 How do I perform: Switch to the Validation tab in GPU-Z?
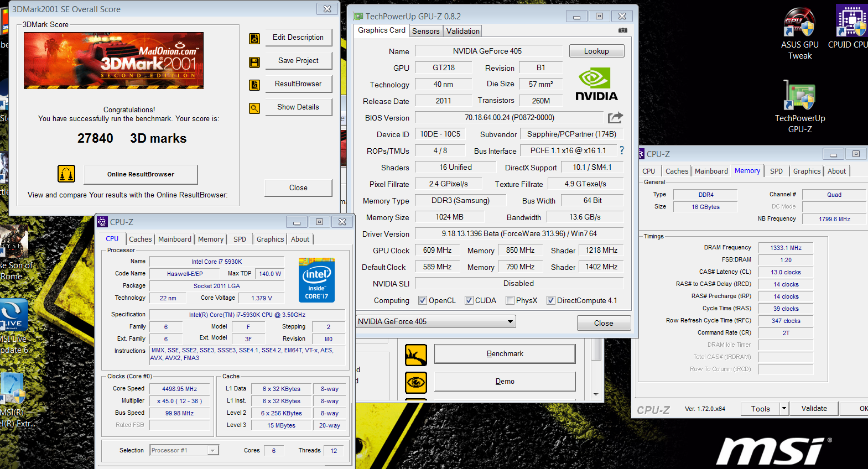462,31
